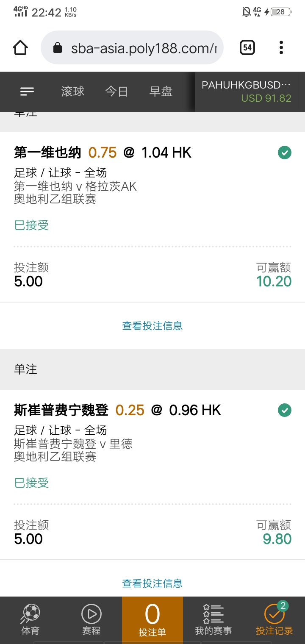
Task: Open 赛程 schedule play icon
Action: click(x=91, y=613)
